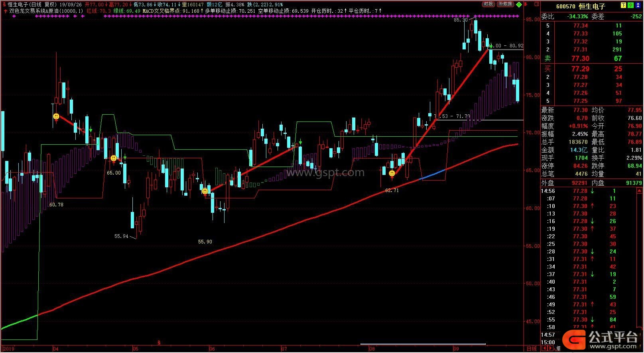The height and width of the screenshot is (353, 644).
Task: Select buy level 5 price 77.25
Action: click(x=581, y=101)
